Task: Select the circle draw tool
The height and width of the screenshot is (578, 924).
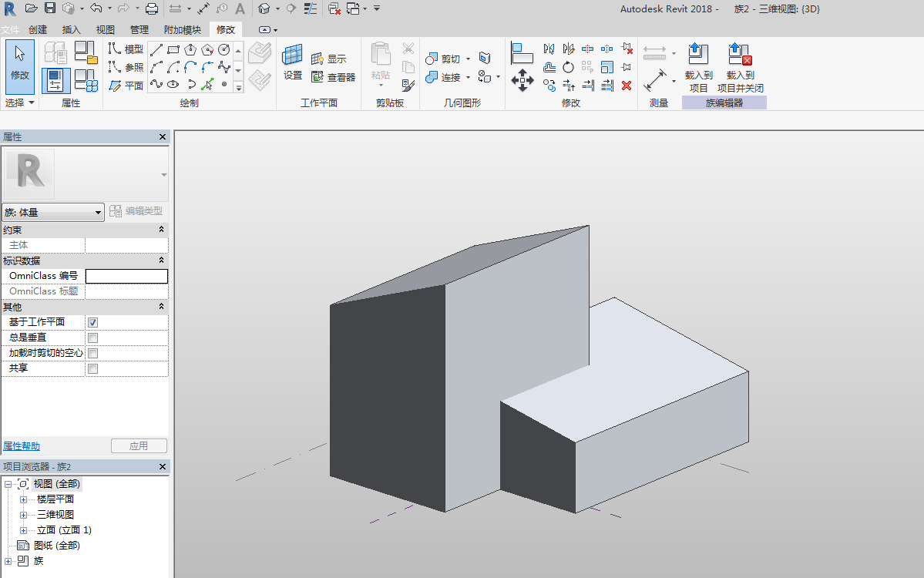Action: tap(224, 49)
